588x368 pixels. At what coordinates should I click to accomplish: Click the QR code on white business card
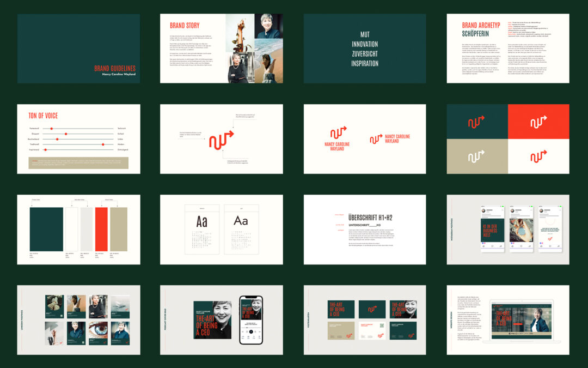(x=382, y=325)
